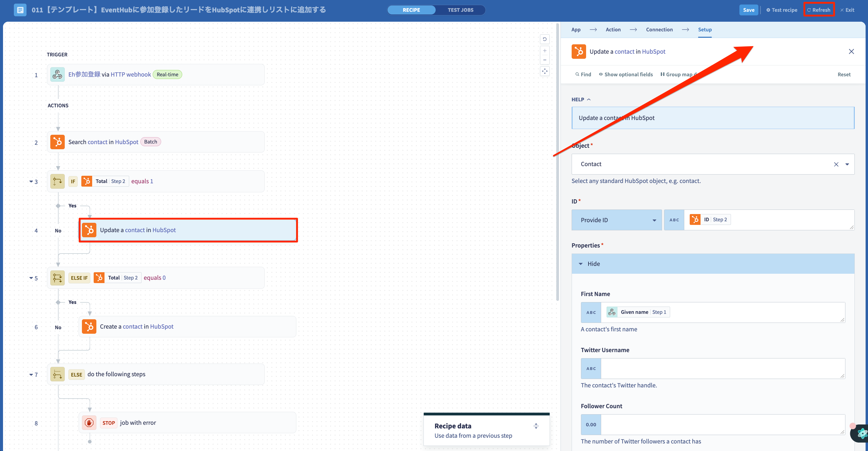Click the ELSE branch icon on step 7
868x451 pixels.
point(57,374)
